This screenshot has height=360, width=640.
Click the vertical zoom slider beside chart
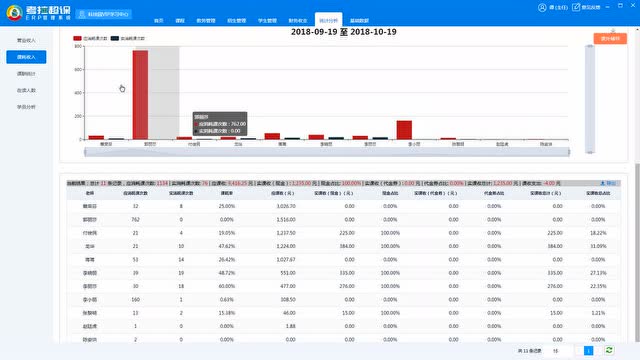coord(590,99)
